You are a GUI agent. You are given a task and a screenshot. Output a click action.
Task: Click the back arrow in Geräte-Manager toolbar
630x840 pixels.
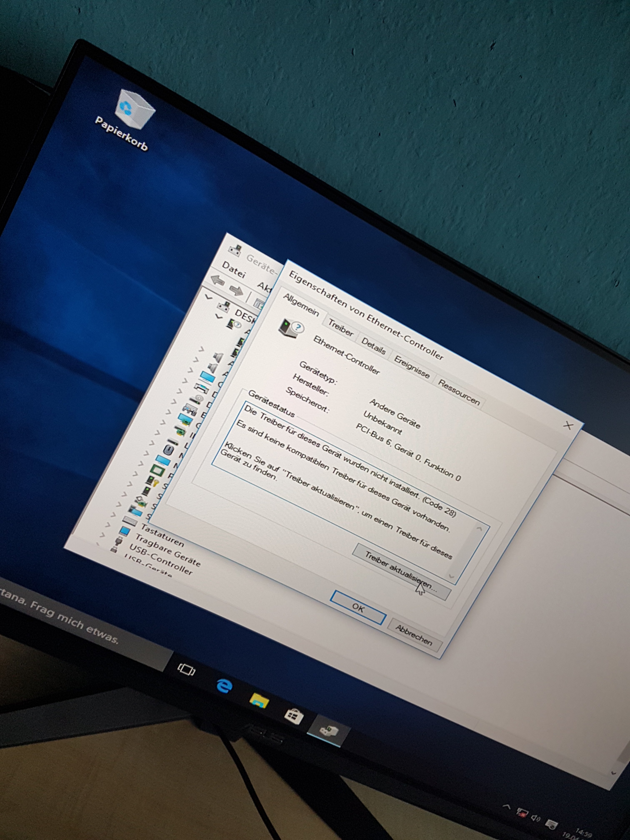click(218, 281)
